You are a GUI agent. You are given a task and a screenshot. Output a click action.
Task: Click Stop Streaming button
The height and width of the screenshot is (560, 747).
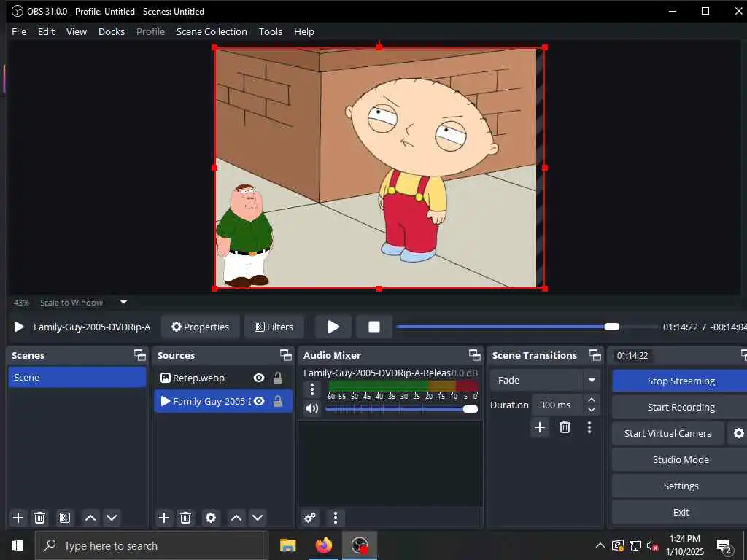tap(681, 381)
